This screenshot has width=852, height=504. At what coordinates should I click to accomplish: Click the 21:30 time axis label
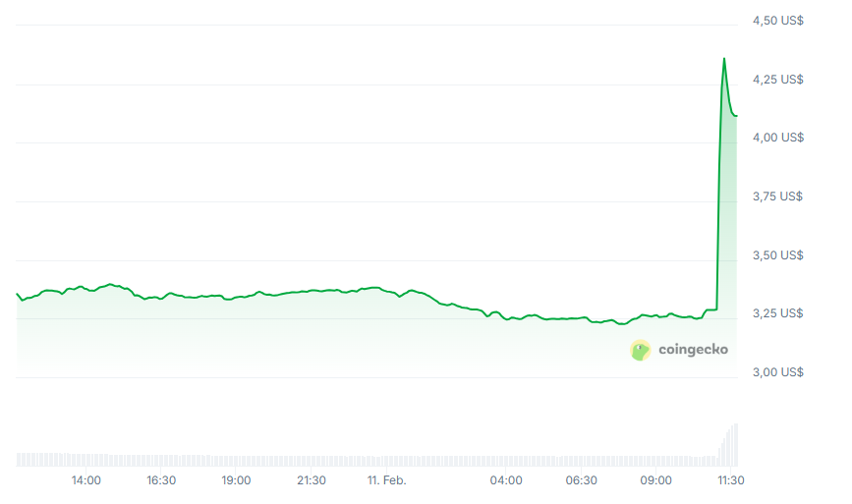[x=311, y=480]
